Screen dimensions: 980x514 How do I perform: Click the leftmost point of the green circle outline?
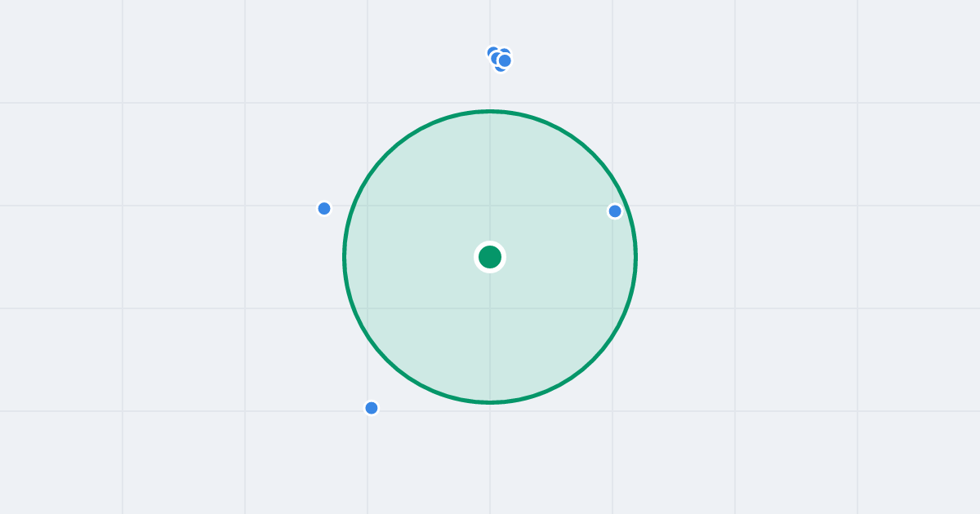344,257
